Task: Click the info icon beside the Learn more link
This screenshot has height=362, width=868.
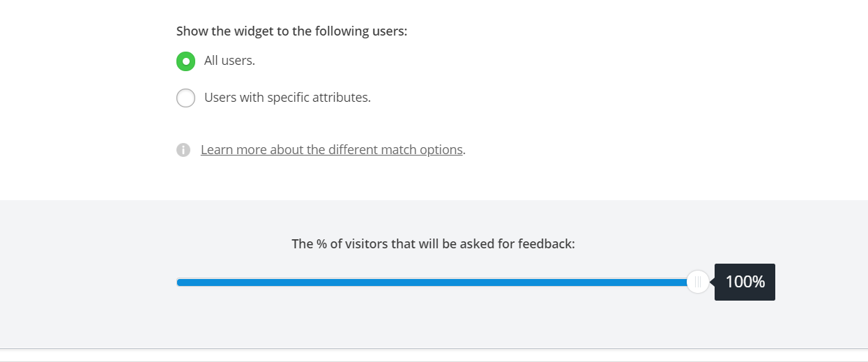Action: (x=183, y=150)
